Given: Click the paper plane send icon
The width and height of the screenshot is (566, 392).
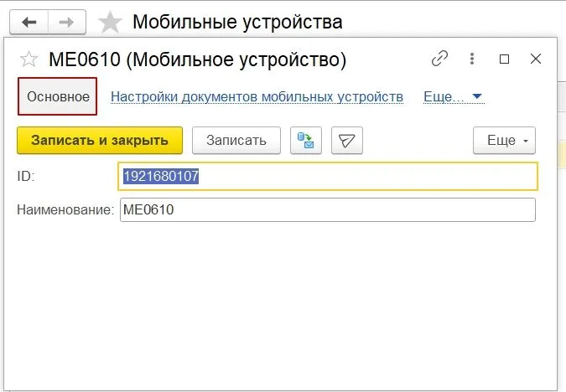Looking at the screenshot, I should pyautogui.click(x=347, y=141).
